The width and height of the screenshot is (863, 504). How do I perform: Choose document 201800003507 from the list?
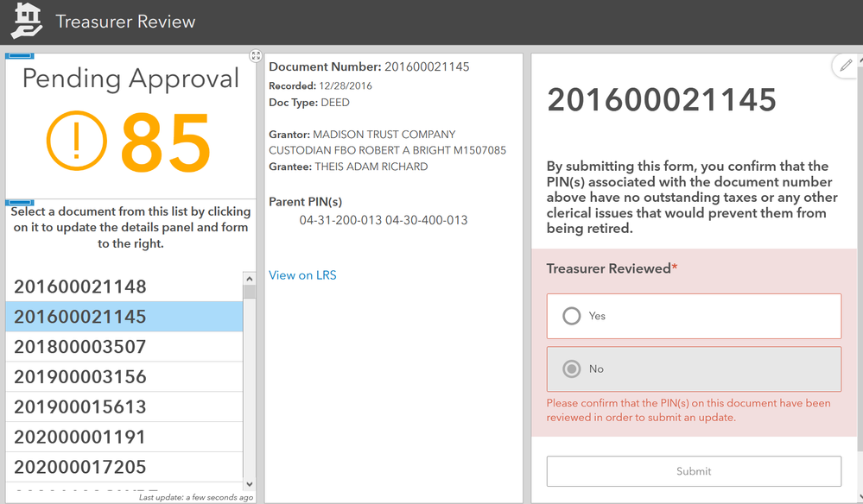(x=124, y=347)
